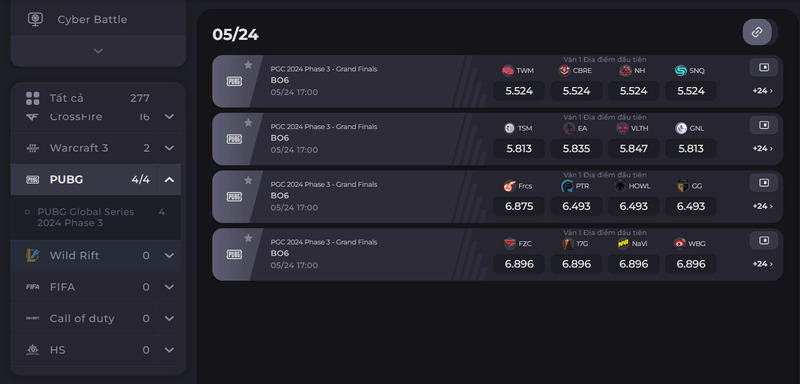Select the Tất cả grid icon
The height and width of the screenshot is (384, 800).
click(x=33, y=98)
